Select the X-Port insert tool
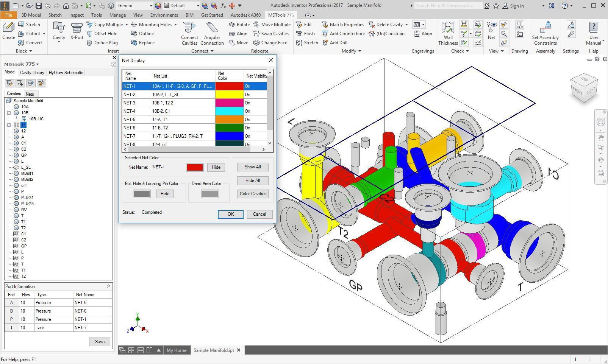 [x=77, y=29]
